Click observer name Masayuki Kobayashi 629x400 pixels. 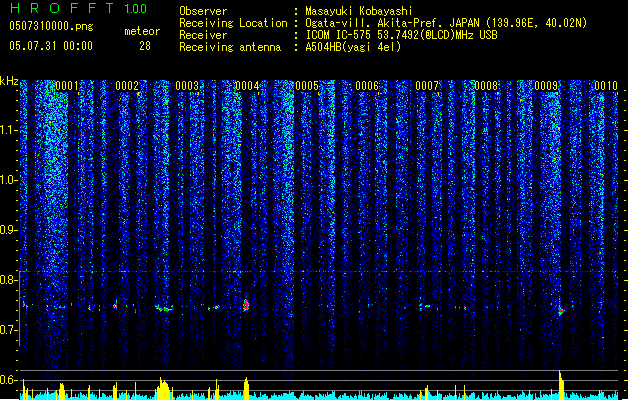[x=359, y=11]
